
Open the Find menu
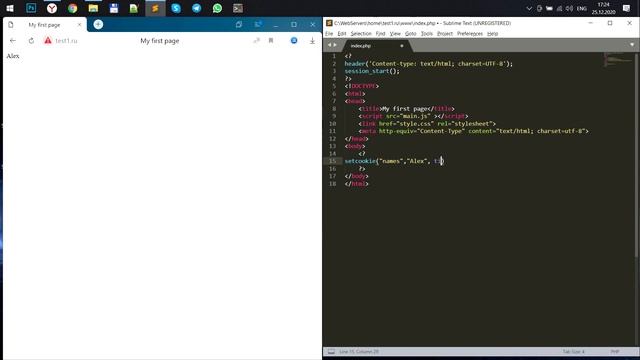tap(380, 33)
